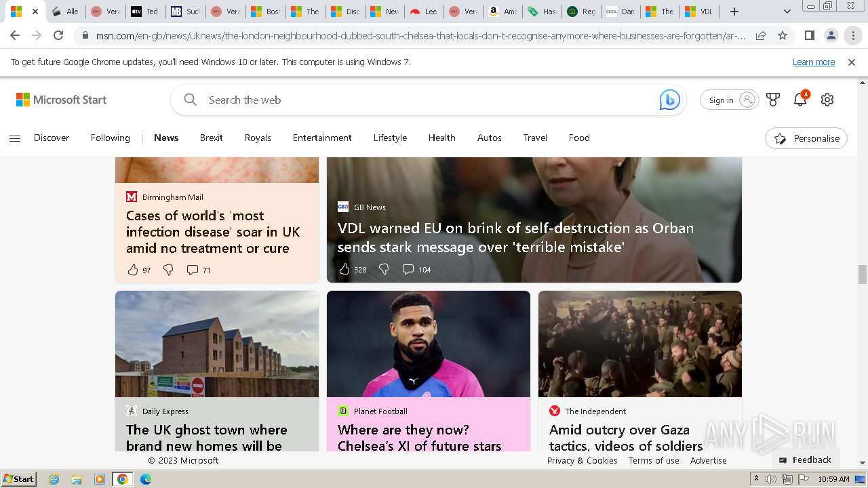Open the Microsoft Rewards medal icon
Image resolution: width=868 pixels, height=488 pixels.
(773, 100)
